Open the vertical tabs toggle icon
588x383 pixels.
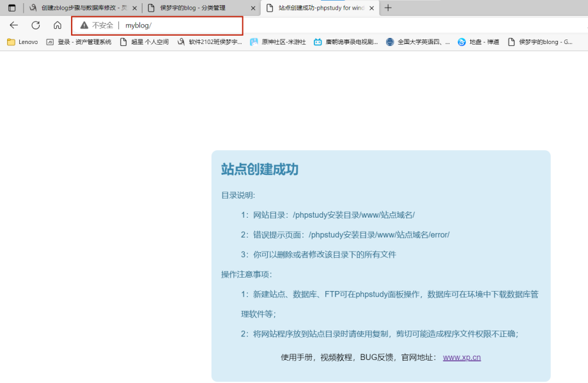12,8
